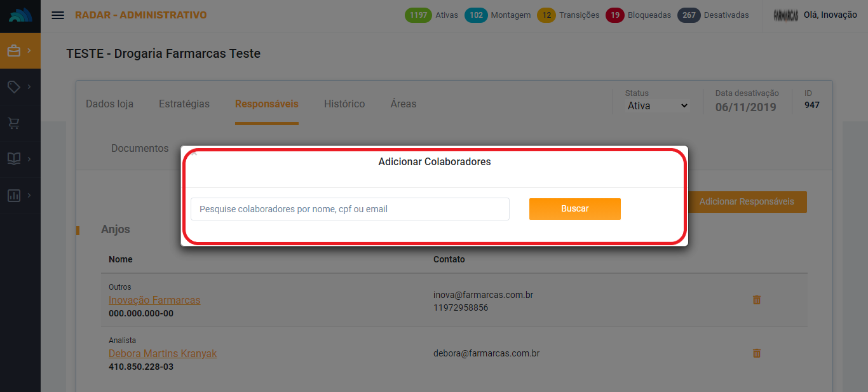Click the 1197 Ativas badge
The image size is (868, 392).
418,15
